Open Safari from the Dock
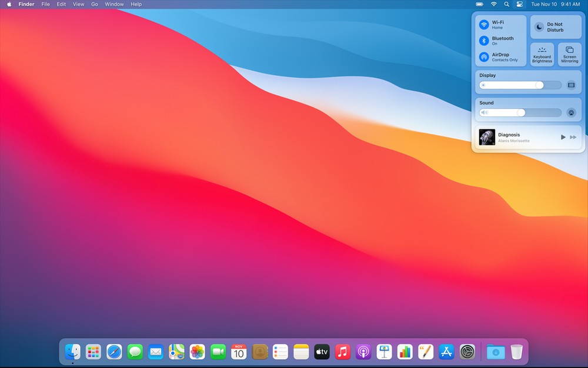588x368 pixels. click(114, 352)
